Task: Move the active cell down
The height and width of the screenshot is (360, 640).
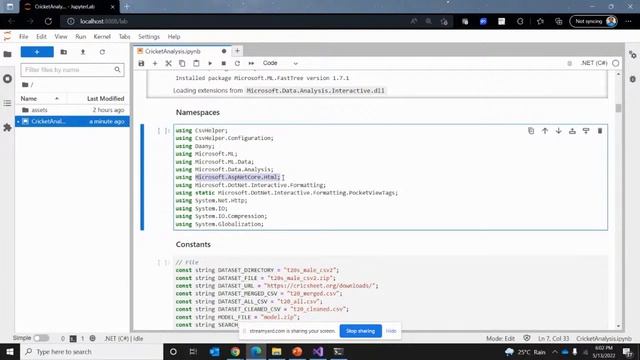Action: [x=558, y=131]
